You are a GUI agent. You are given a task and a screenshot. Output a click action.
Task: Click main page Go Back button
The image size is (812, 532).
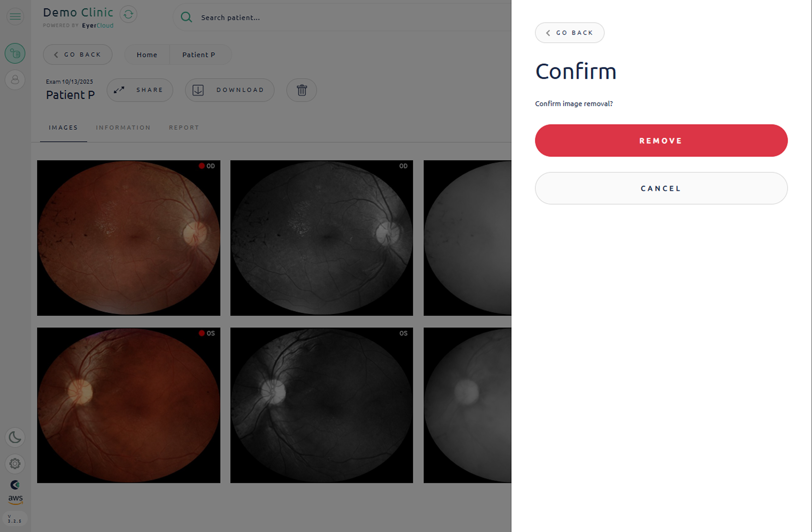click(x=77, y=55)
